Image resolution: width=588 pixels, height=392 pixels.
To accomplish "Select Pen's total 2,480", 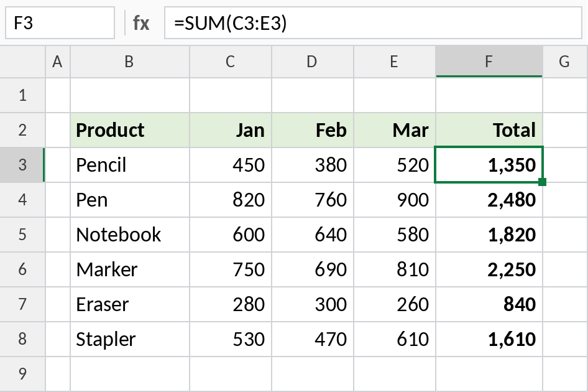I will (x=489, y=200).
